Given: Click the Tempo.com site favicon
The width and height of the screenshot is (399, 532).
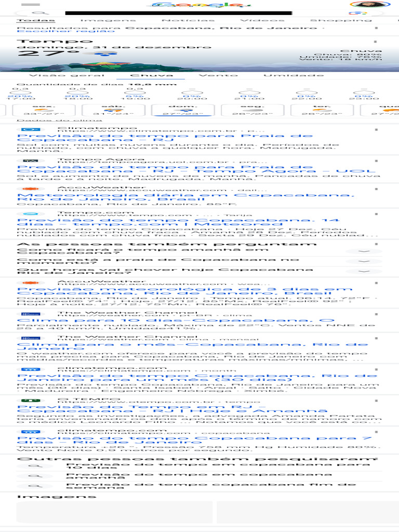Looking at the screenshot, I should pos(31,214).
